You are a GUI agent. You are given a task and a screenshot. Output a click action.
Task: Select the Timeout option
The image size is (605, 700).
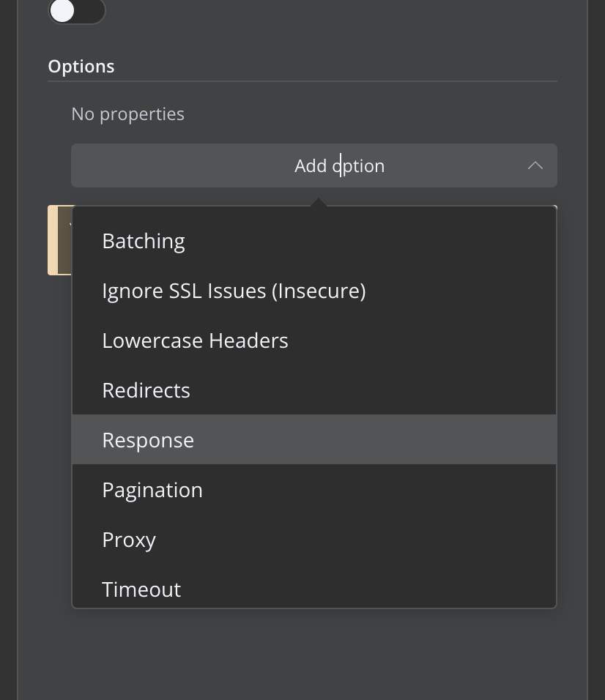point(141,589)
